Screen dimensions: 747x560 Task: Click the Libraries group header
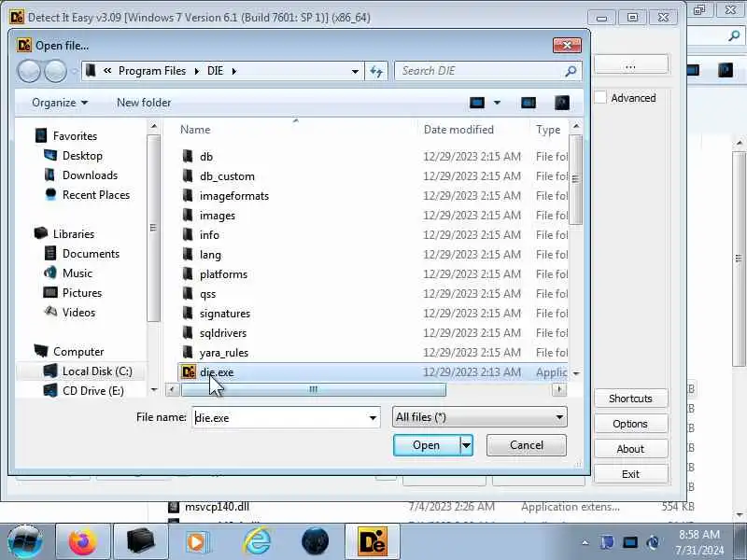74,234
